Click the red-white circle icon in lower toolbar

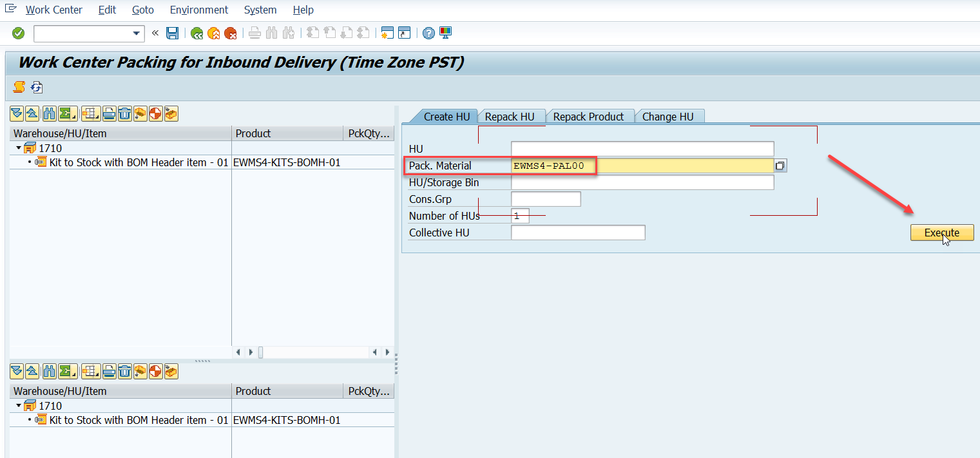[x=155, y=371]
